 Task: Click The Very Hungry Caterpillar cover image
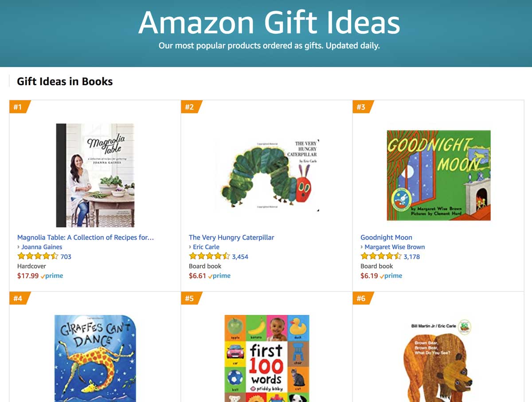coord(267,175)
